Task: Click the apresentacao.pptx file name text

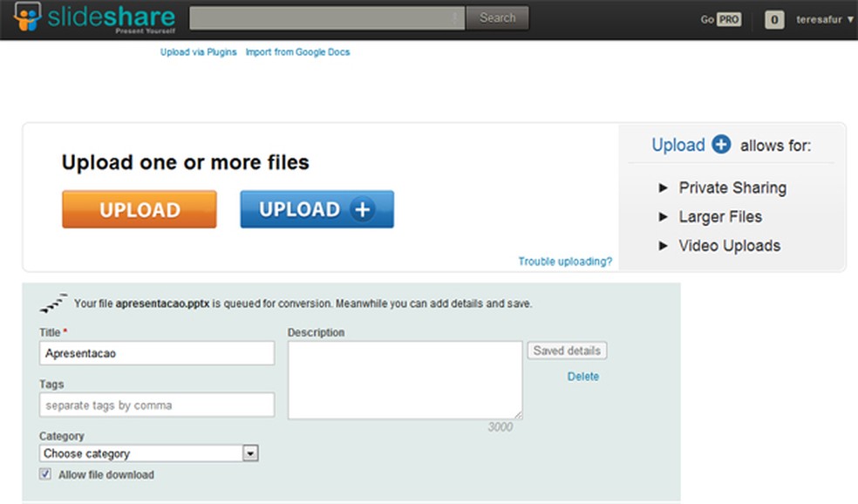Action: [162, 303]
